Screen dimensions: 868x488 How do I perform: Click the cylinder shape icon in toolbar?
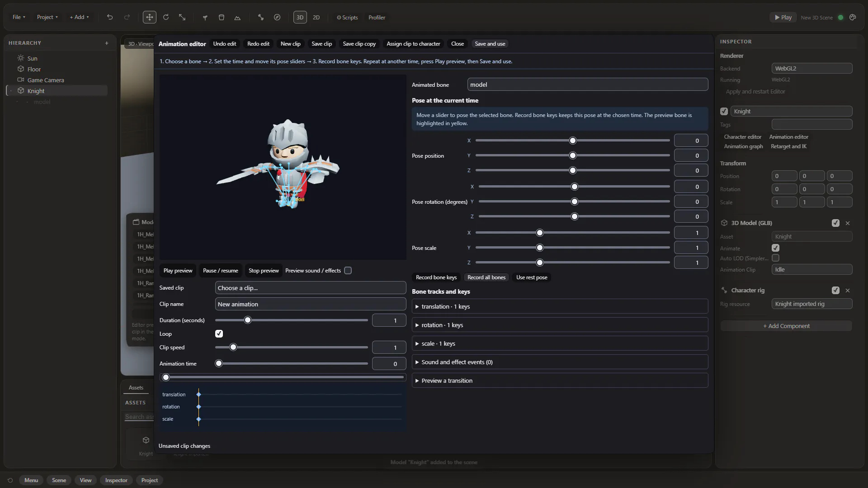pos(222,17)
